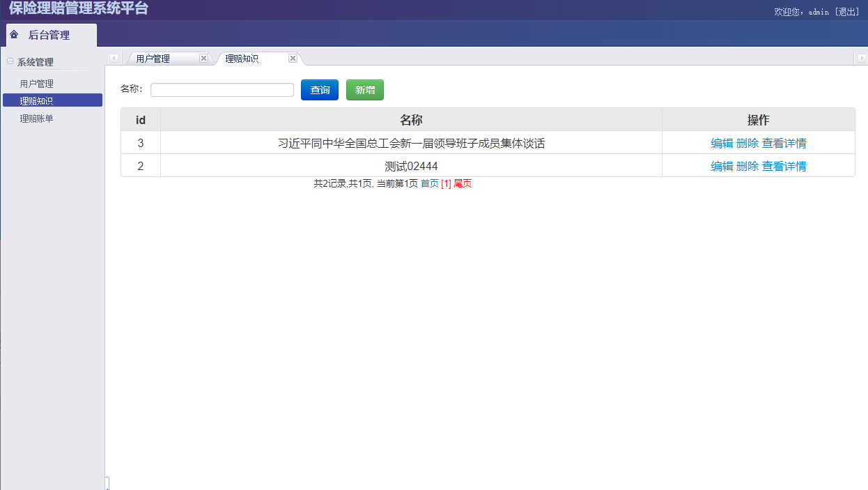Close the 理赔知识 tab with its X icon

pos(293,58)
